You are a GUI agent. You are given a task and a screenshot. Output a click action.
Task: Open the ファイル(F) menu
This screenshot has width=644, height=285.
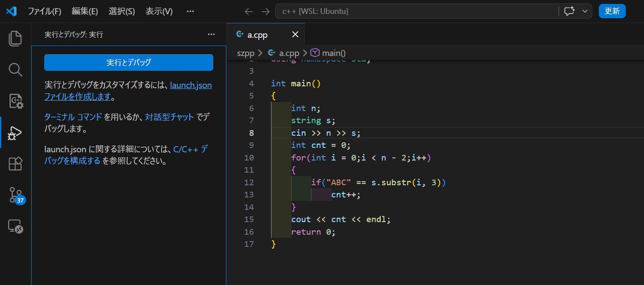45,11
